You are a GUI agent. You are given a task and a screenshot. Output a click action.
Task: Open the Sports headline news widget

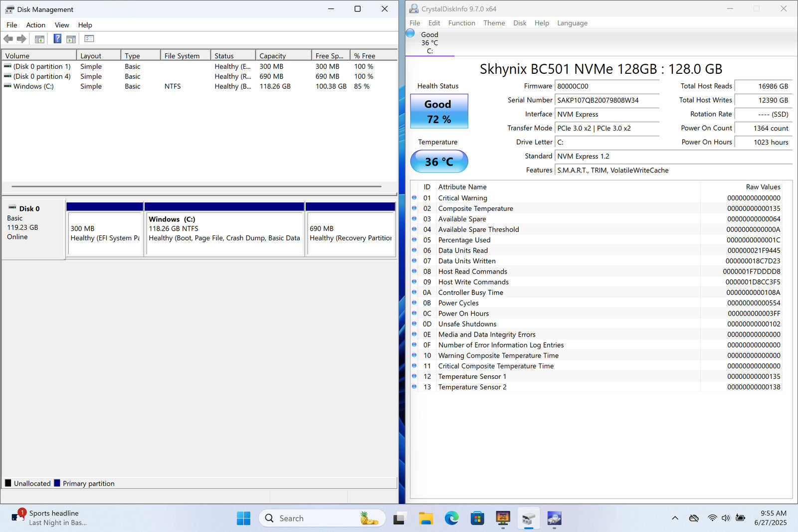pyautogui.click(x=49, y=518)
